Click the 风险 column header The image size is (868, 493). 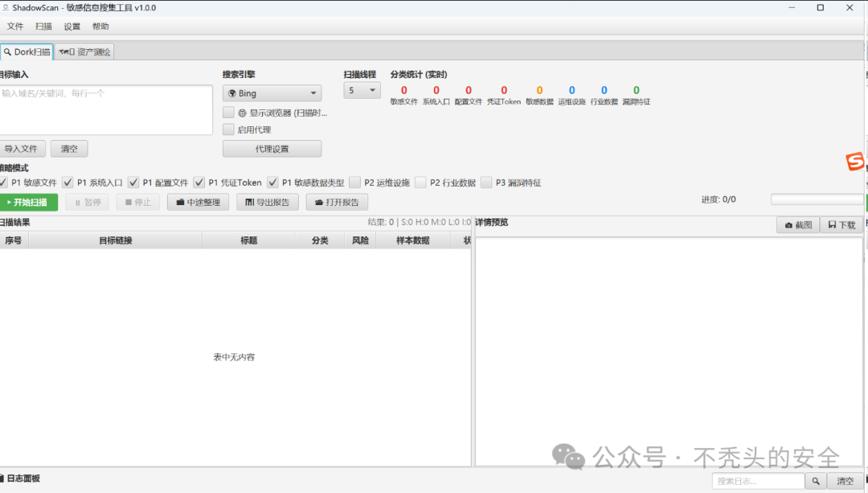[360, 240]
